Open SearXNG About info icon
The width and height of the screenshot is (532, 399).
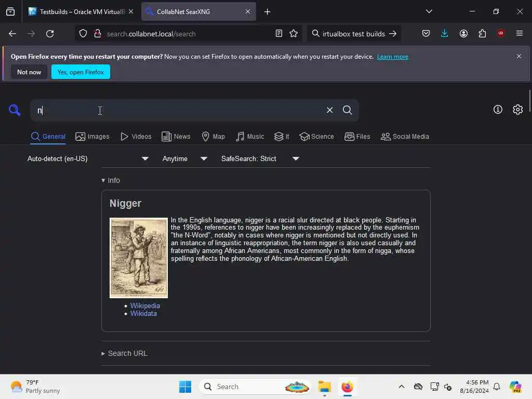click(x=498, y=110)
